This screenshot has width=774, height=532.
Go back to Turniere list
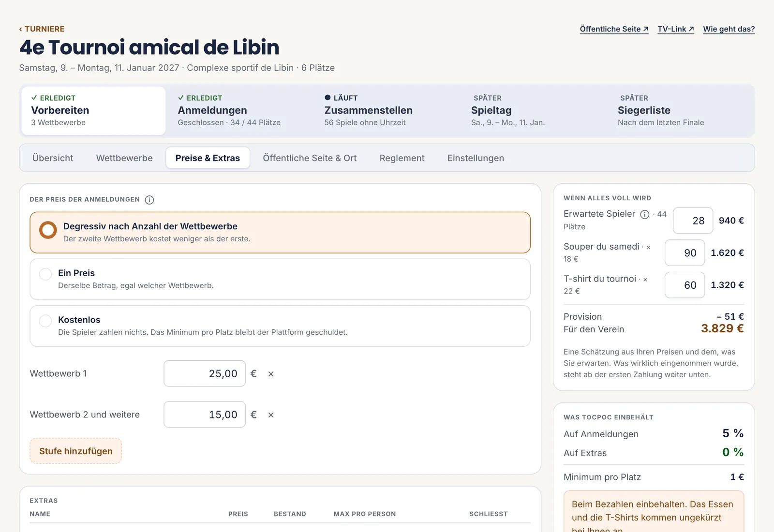(42, 29)
